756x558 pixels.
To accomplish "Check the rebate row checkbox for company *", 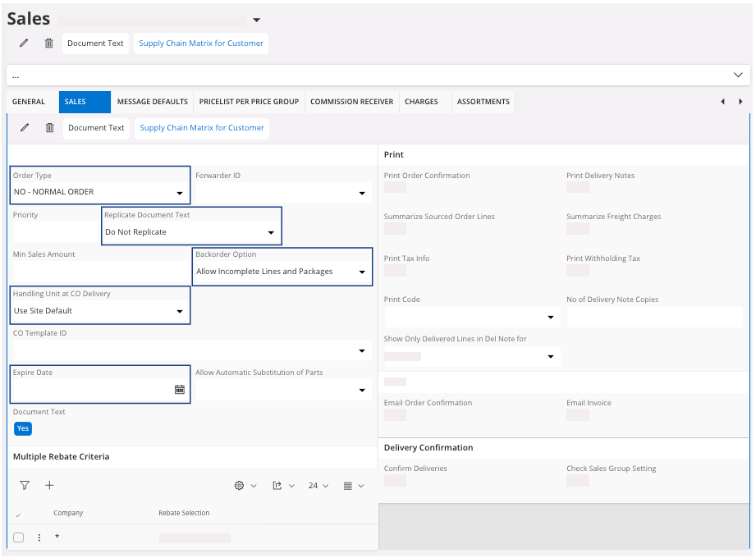I will click(x=19, y=537).
